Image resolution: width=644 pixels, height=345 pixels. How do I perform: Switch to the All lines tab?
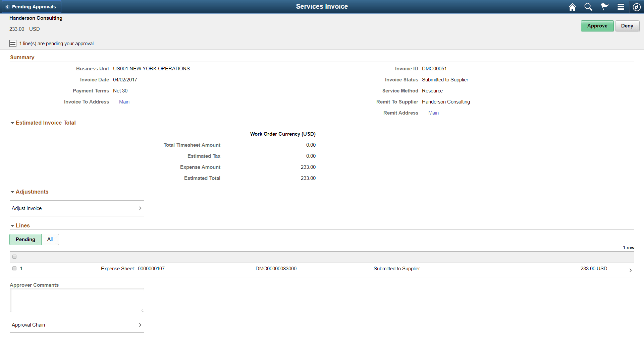(50, 239)
